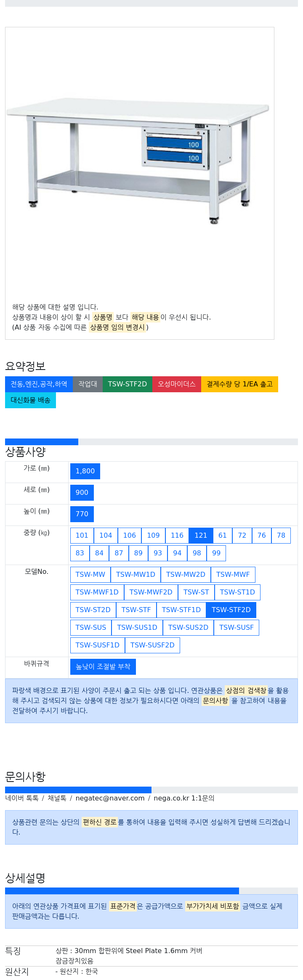Open the 작업대 tag

[x=88, y=384]
